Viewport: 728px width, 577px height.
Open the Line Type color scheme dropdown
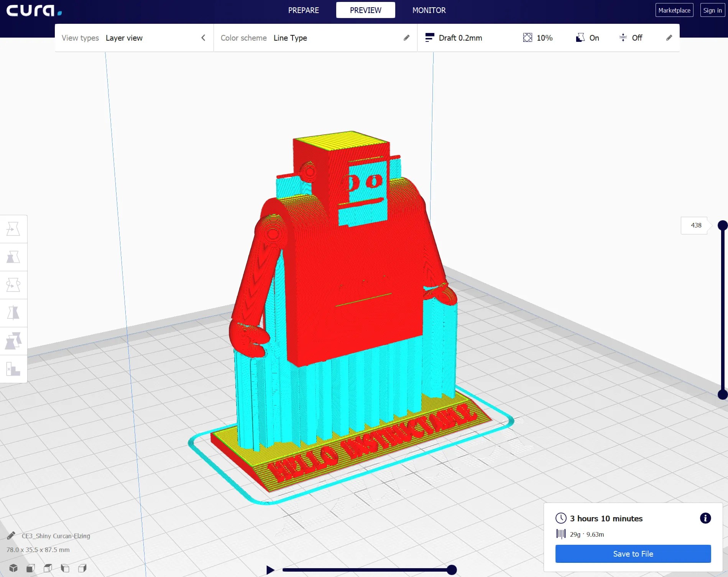coord(290,38)
